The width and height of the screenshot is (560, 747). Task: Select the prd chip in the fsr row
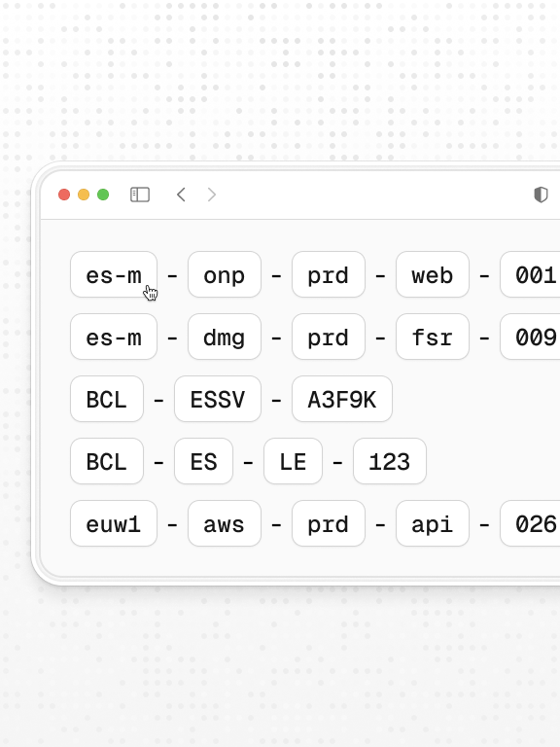click(329, 337)
